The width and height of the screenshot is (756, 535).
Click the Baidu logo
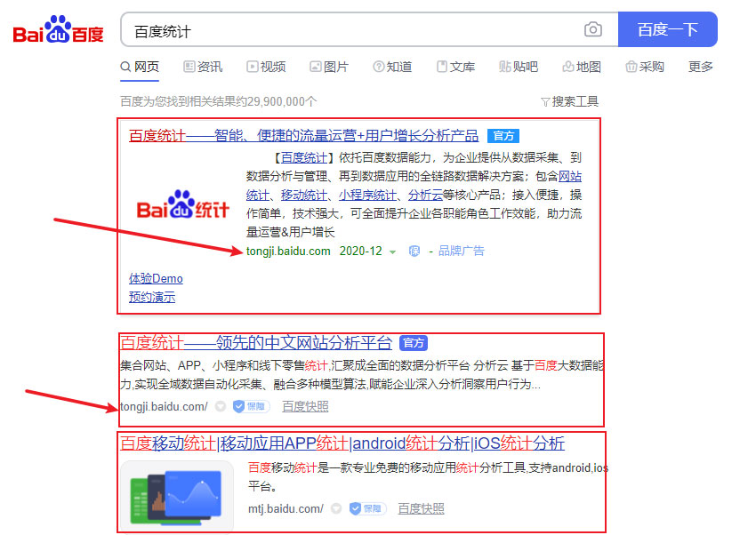pyautogui.click(x=58, y=30)
